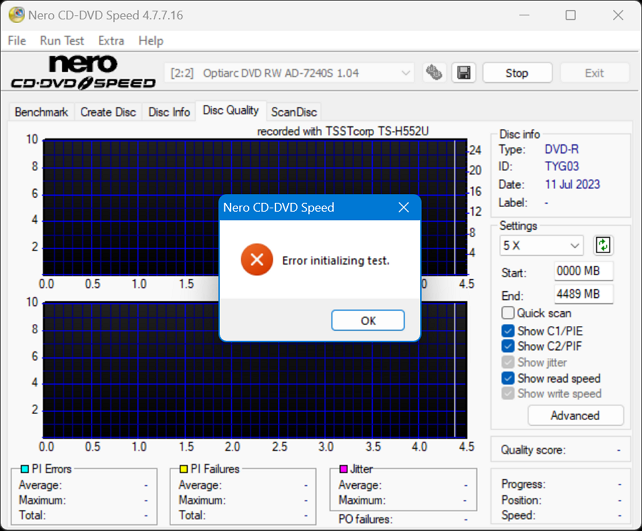Click the red error icon in dialog
The height and width of the screenshot is (531, 642).
(x=257, y=260)
